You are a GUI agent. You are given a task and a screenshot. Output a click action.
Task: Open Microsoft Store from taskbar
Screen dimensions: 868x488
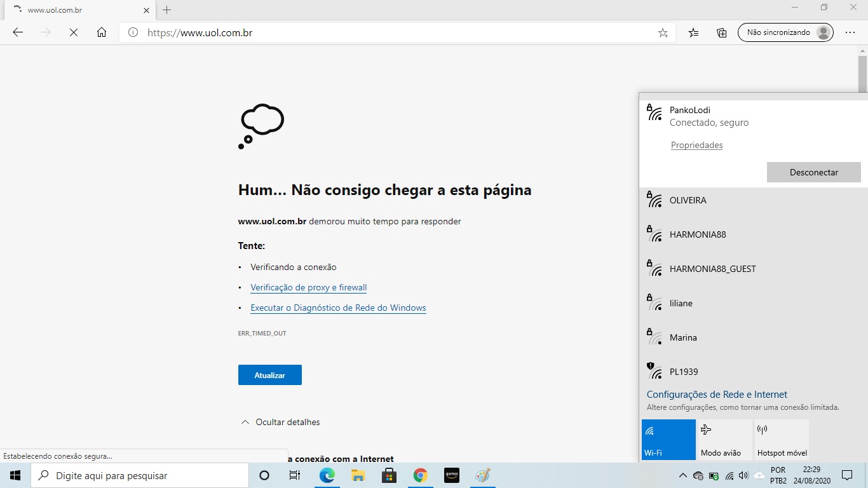click(389, 475)
